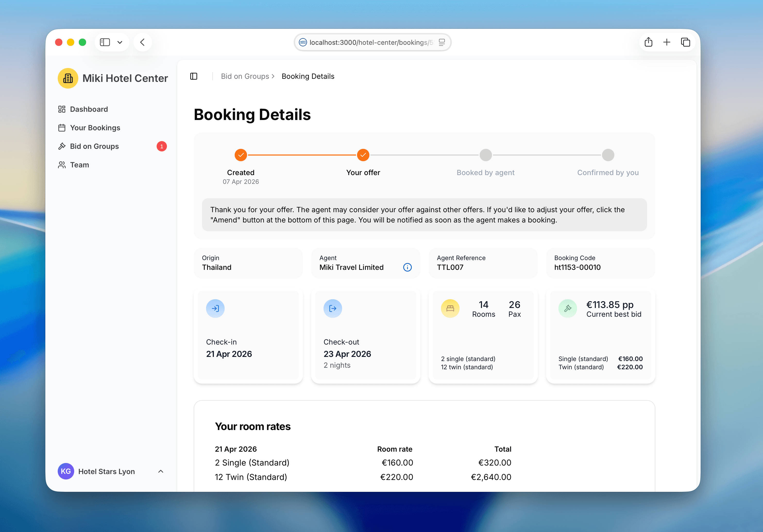Image resolution: width=763 pixels, height=532 pixels.
Task: Click the Your Bookings calendar icon
Action: coord(62,128)
